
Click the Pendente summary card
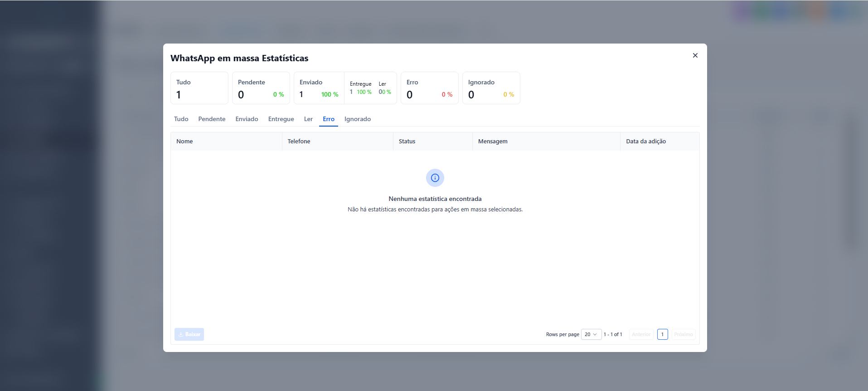(261, 88)
